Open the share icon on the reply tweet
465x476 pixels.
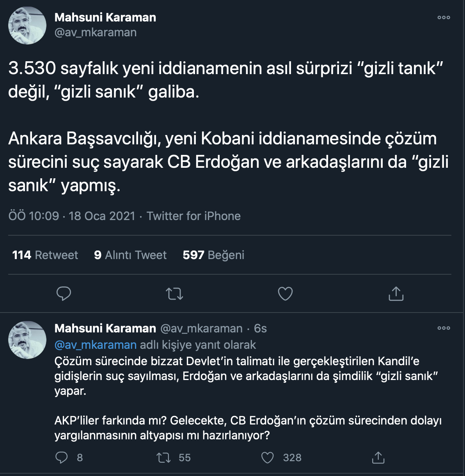[x=378, y=457]
